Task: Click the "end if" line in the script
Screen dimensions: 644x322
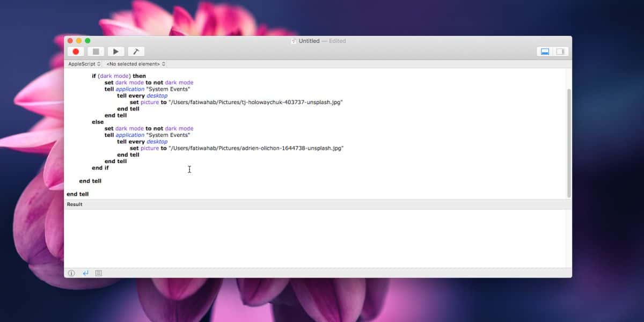Action: (100, 168)
